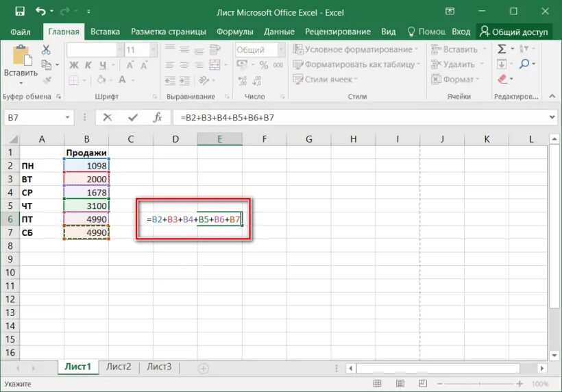Click the Формат cells button
The height and width of the screenshot is (392, 562).
coord(455,79)
